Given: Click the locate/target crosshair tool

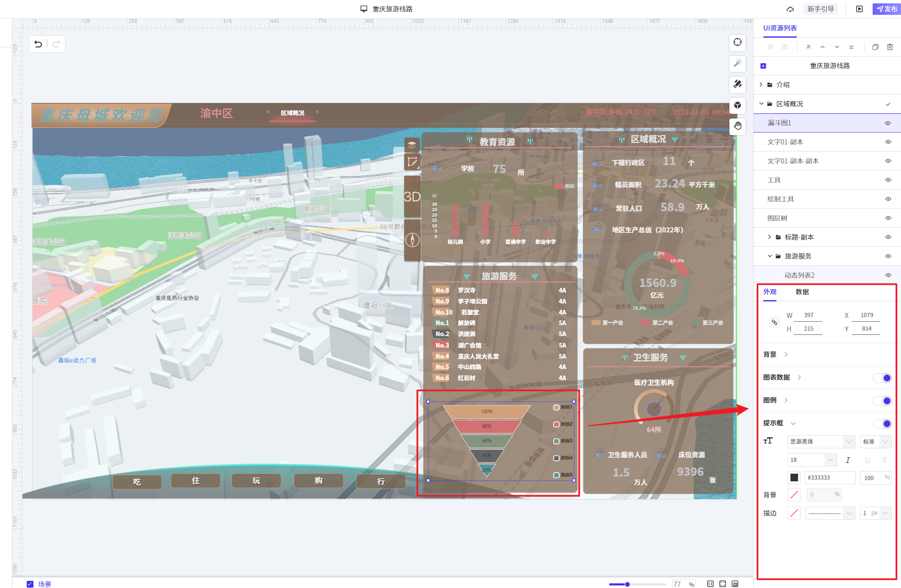Looking at the screenshot, I should pos(737,42).
